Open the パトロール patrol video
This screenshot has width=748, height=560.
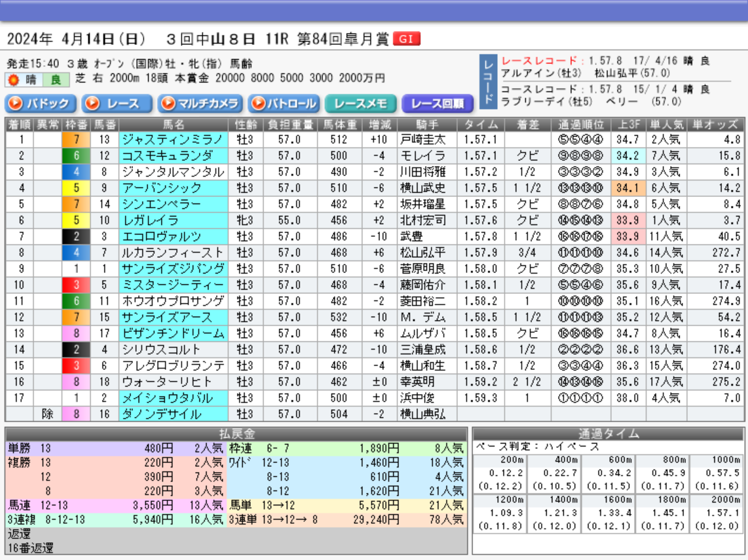pos(285,103)
